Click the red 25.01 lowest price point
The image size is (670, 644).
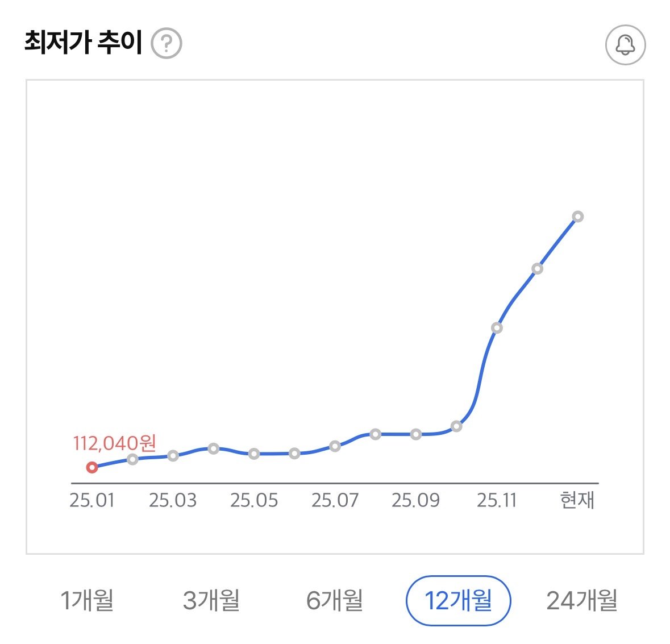click(92, 467)
